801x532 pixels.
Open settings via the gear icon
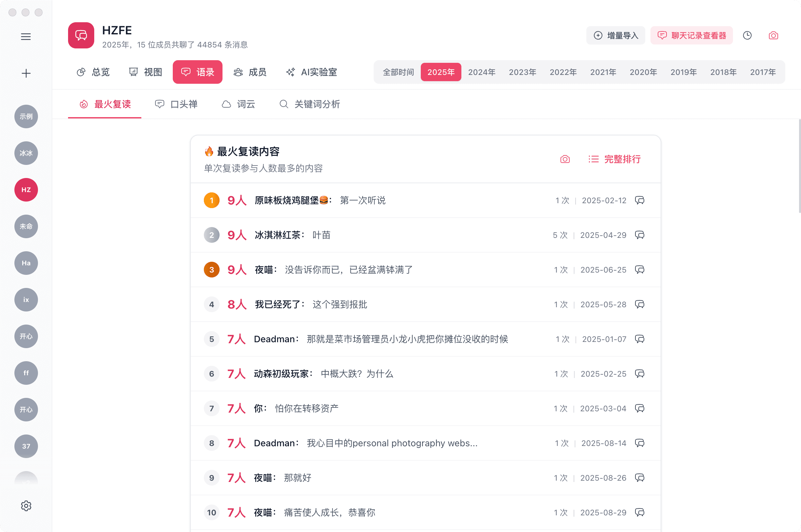click(x=26, y=505)
